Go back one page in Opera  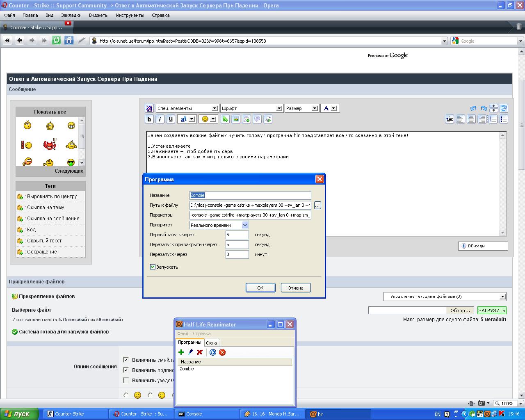pyautogui.click(x=19, y=41)
